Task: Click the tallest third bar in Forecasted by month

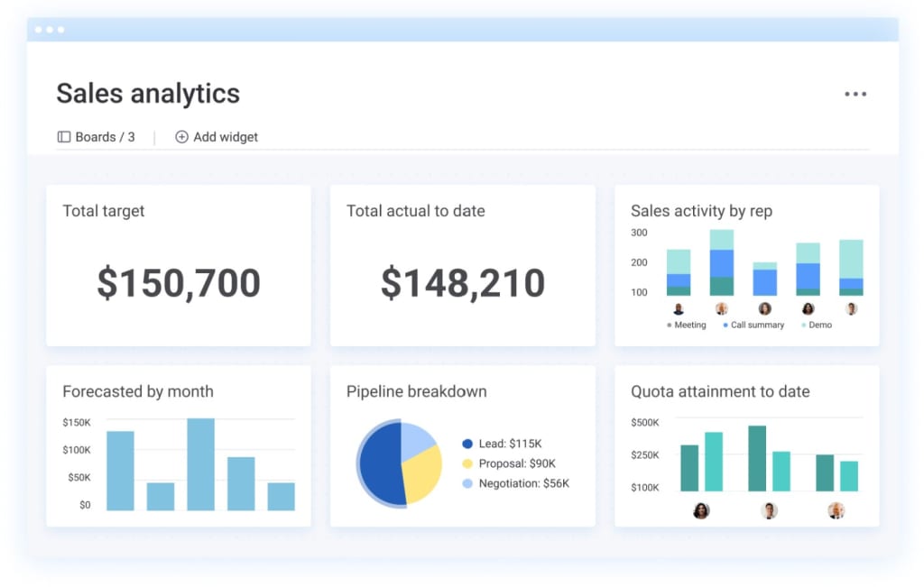Action: click(x=200, y=464)
